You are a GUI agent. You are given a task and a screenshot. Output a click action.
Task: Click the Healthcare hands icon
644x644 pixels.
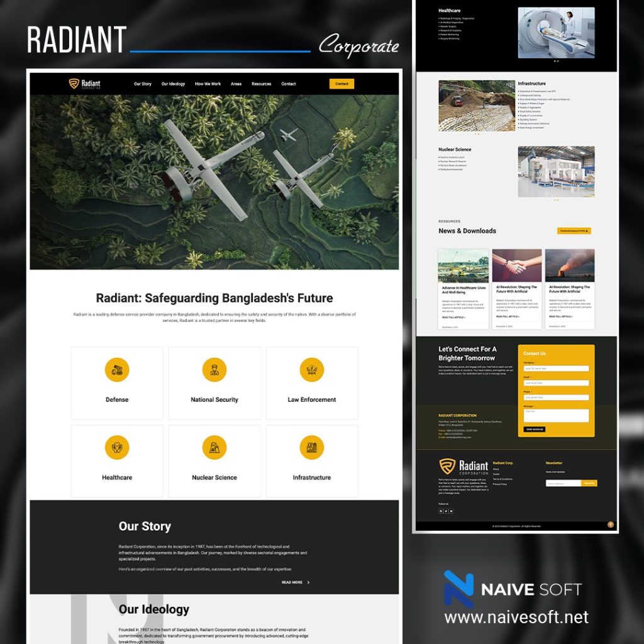coord(117,448)
